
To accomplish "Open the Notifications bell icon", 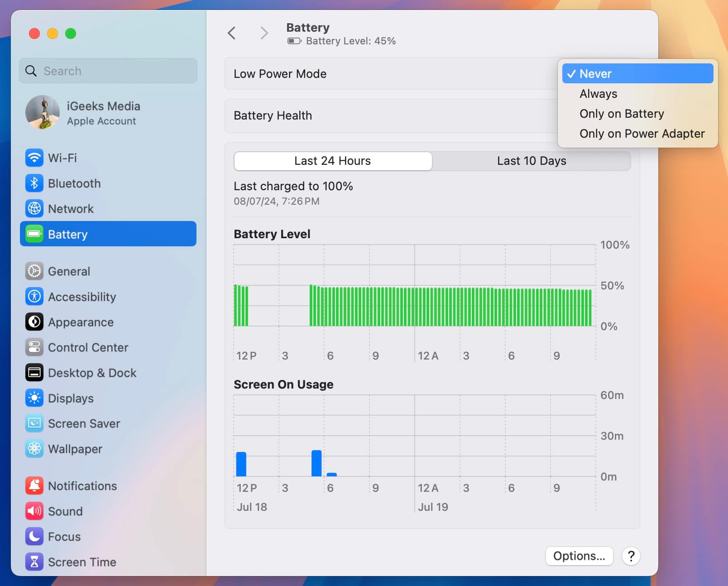I will [34, 486].
